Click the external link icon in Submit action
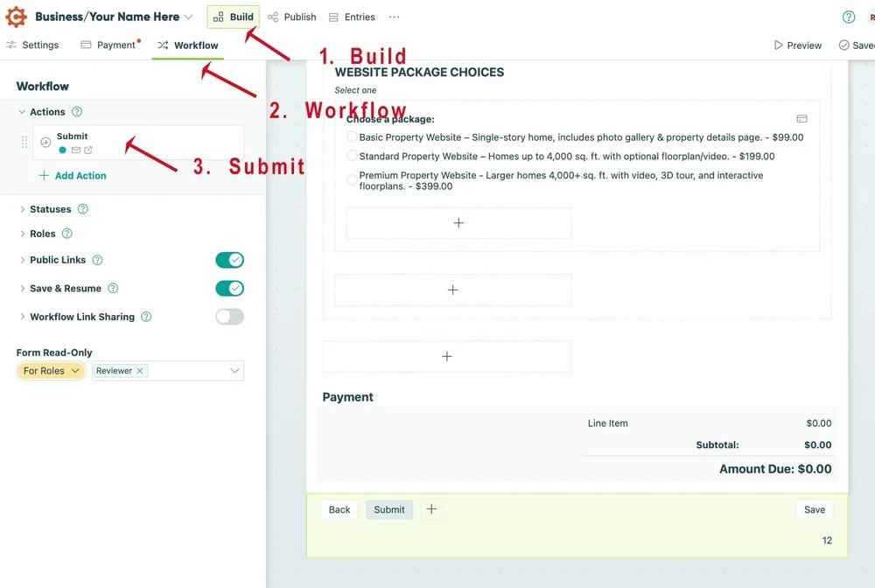The height and width of the screenshot is (588, 875). [x=88, y=149]
